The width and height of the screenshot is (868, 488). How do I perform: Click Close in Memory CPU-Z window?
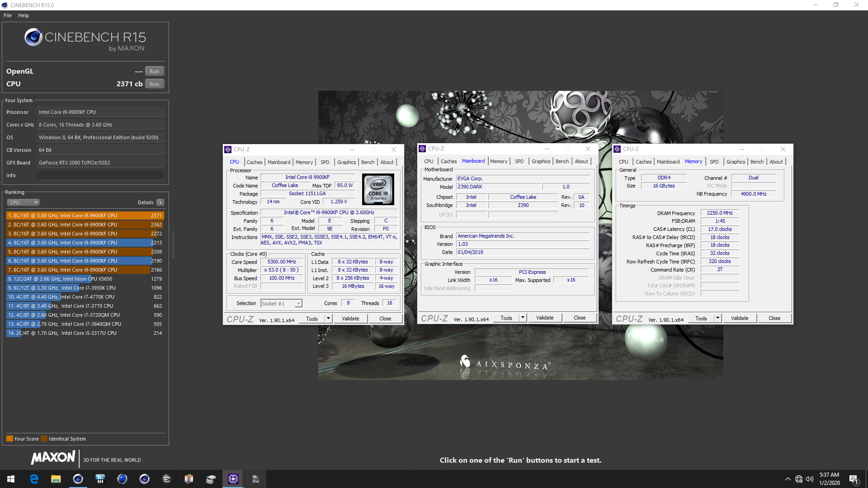pyautogui.click(x=774, y=318)
